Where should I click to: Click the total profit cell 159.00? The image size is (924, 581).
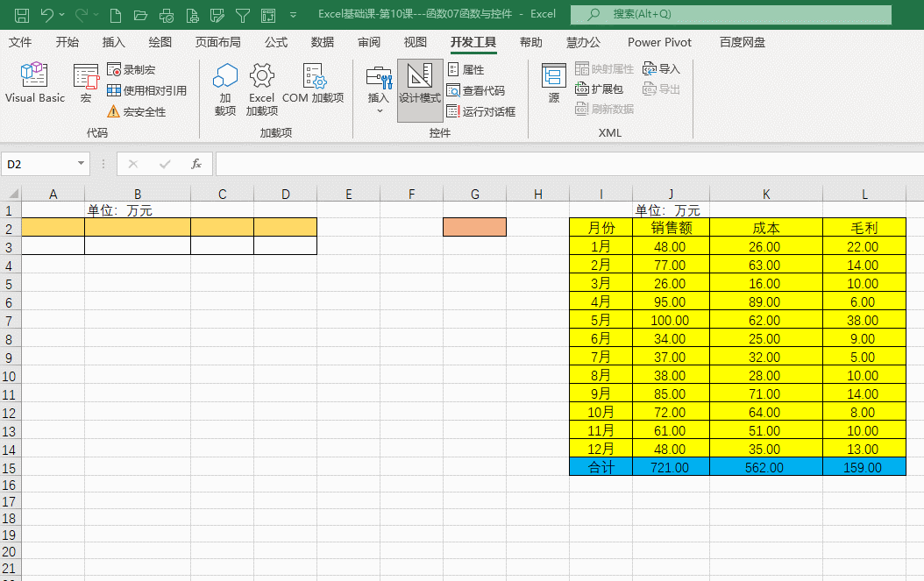[864, 467]
